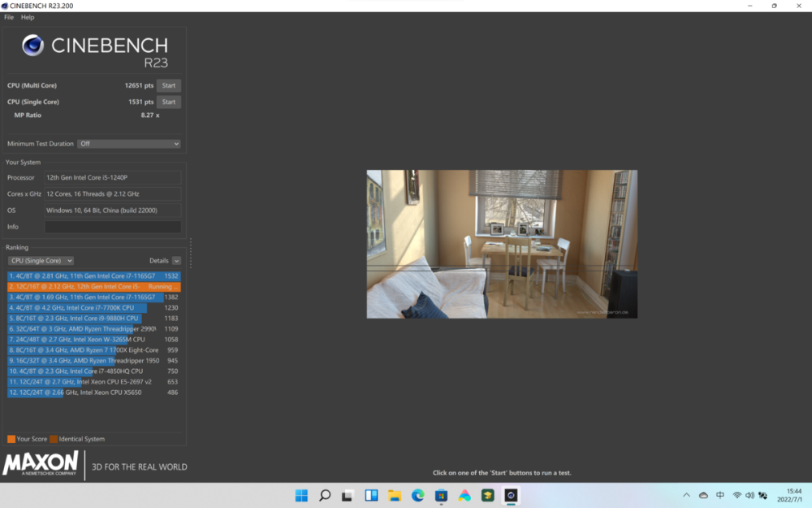
Task: Select ranking row 10 i7-4850HQ
Action: [x=93, y=371]
